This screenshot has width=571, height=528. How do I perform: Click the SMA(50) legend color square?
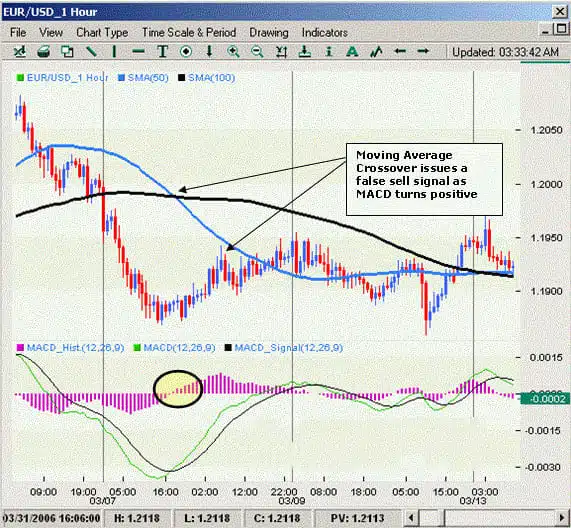click(x=121, y=78)
